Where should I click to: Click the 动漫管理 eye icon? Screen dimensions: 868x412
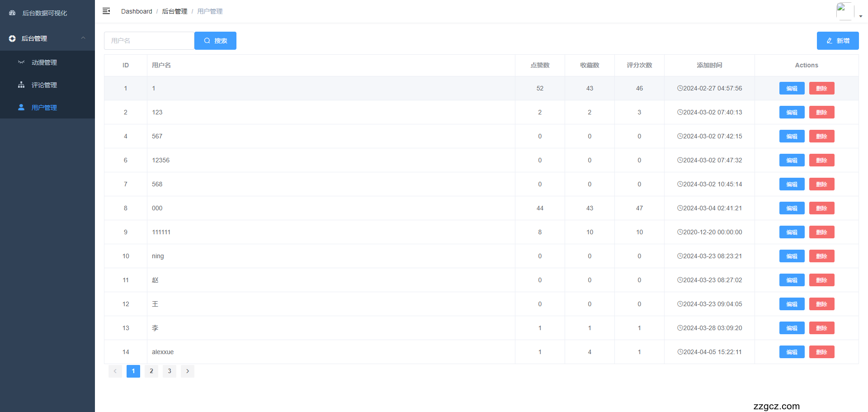point(21,62)
